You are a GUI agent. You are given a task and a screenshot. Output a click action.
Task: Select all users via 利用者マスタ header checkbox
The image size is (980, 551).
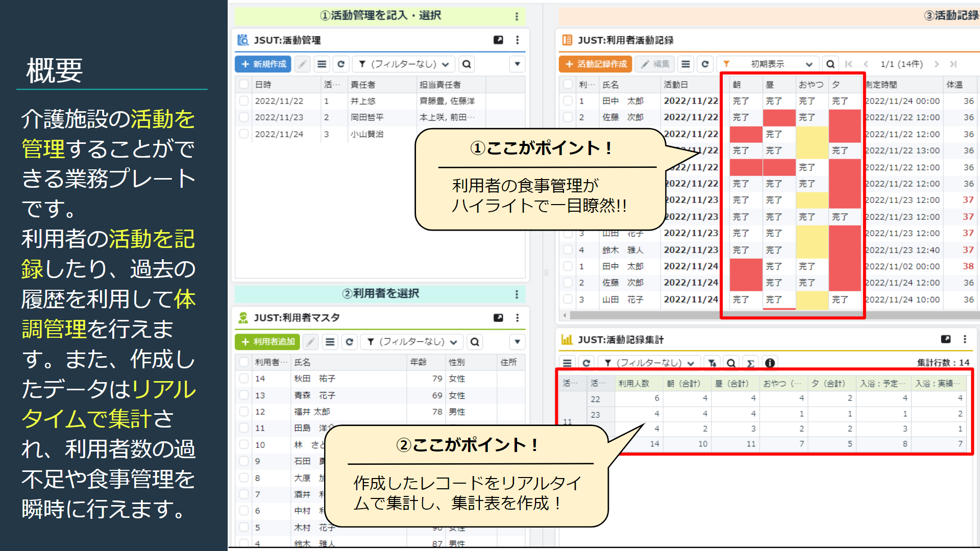(x=243, y=362)
